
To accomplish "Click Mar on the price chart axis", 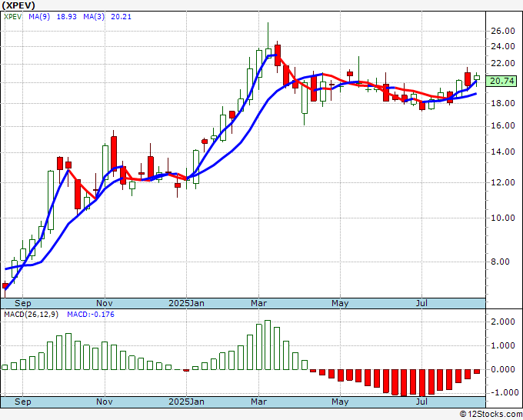I will click(x=259, y=303).
